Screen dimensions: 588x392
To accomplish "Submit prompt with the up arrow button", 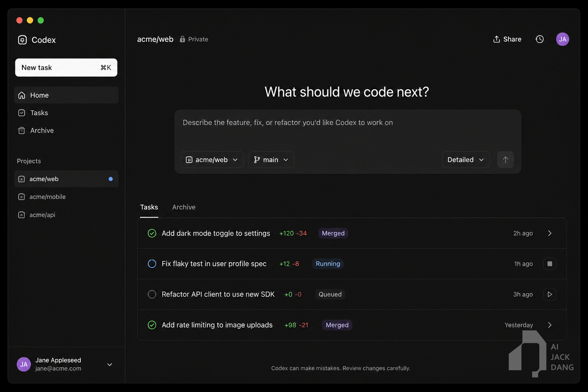I will 505,160.
